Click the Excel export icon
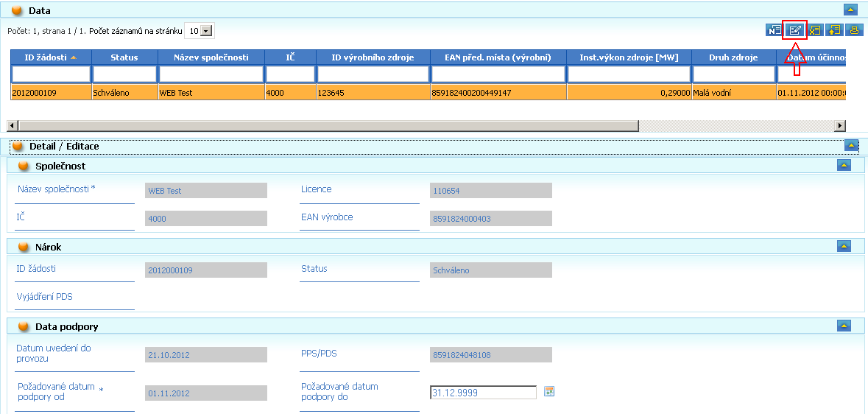The width and height of the screenshot is (868, 414). click(814, 30)
